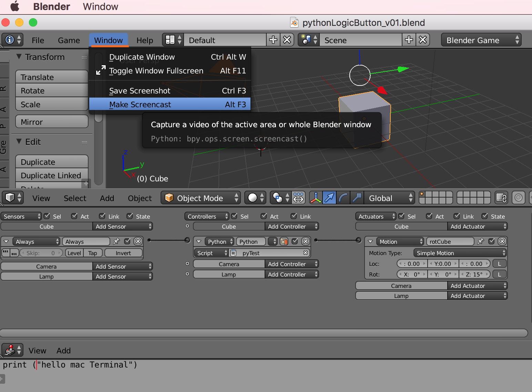
Task: Enable the translate manipulator arrow
Action: pos(329,198)
